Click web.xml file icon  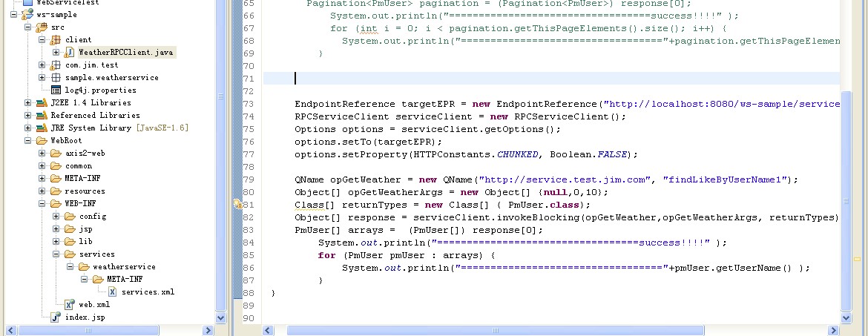point(69,304)
